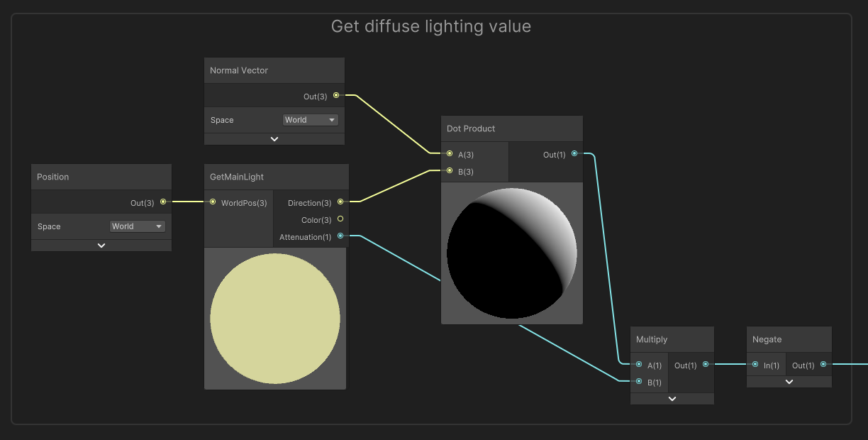Click the B(3) input port on Dot Product
This screenshot has width=868, height=440.
[449, 171]
